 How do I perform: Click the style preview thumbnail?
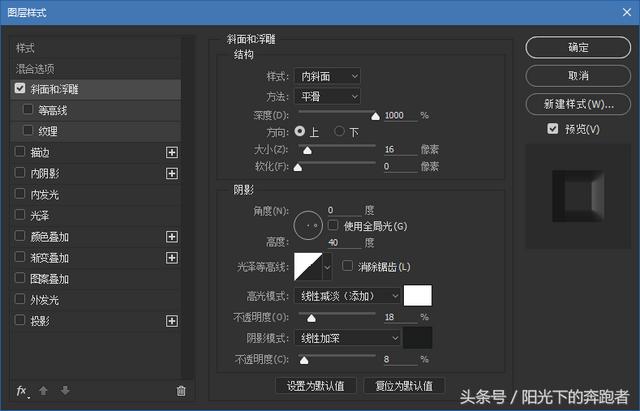click(x=578, y=196)
